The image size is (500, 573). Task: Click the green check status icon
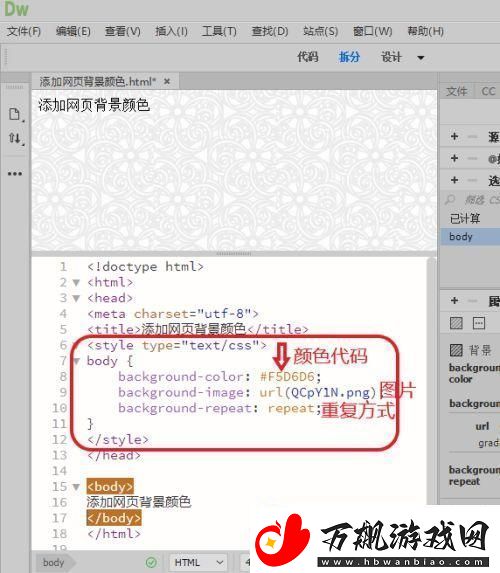[151, 562]
